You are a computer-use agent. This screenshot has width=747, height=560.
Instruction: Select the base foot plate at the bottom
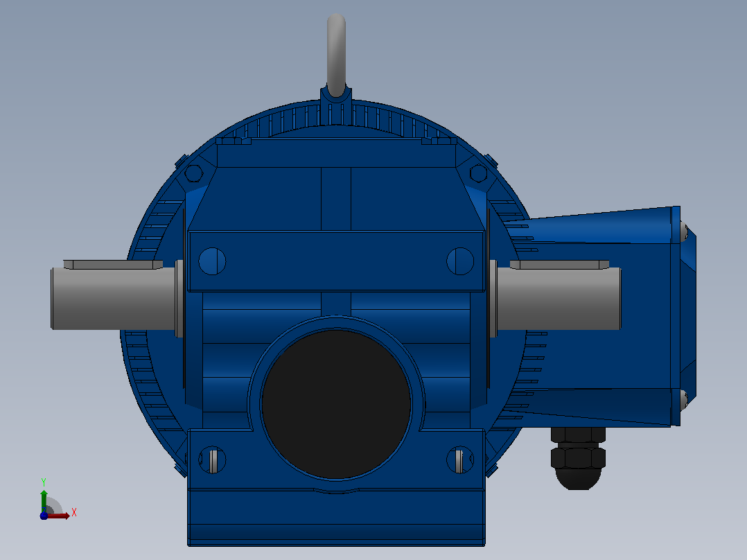(x=336, y=518)
